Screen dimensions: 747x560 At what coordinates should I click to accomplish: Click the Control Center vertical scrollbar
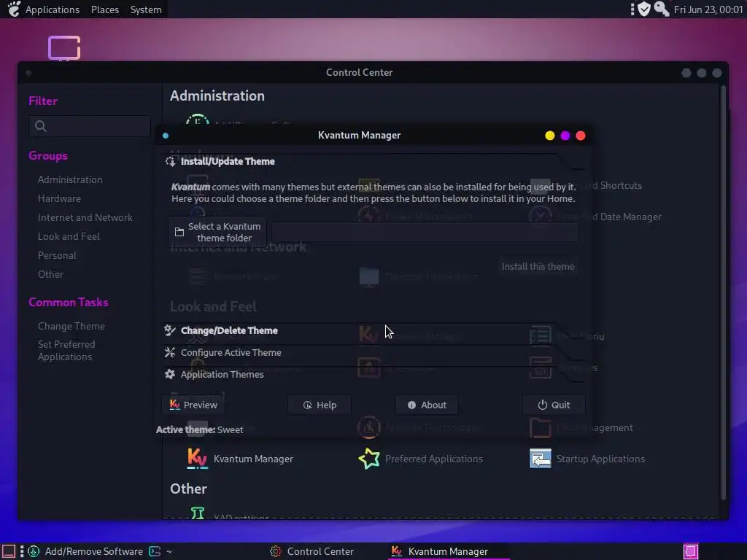coord(723,292)
